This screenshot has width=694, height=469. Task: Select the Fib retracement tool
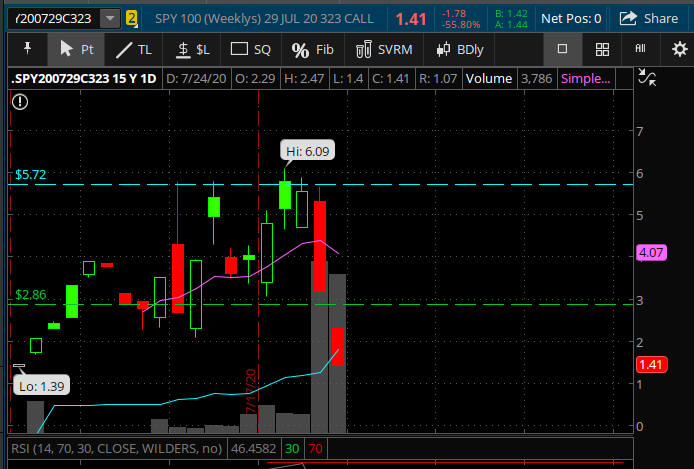tap(312, 50)
